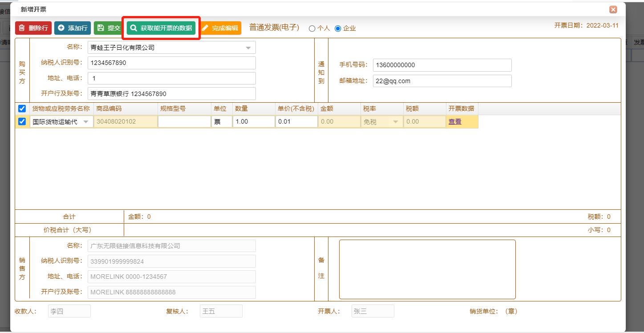Click the 单价(不含税) column header
The width and height of the screenshot is (644, 333).
point(296,108)
